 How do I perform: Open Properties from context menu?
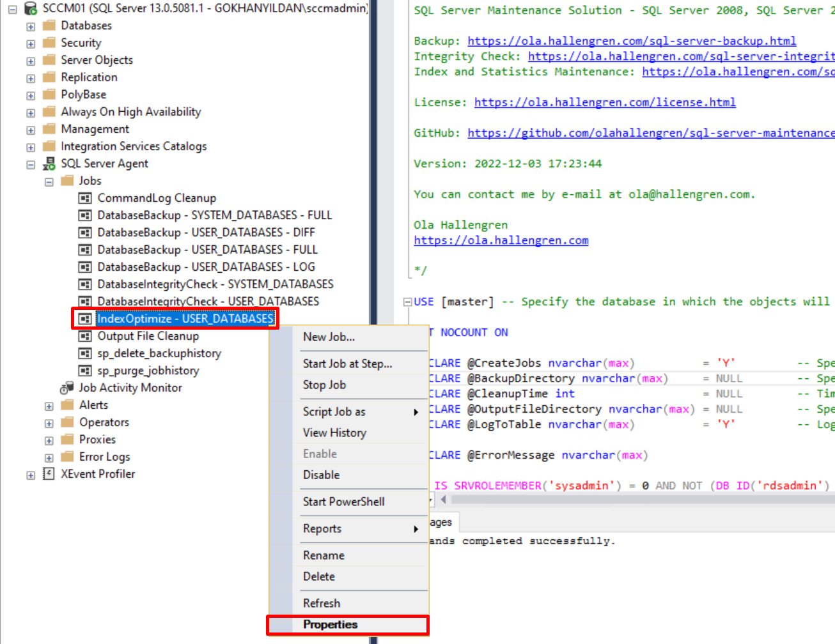(348, 625)
